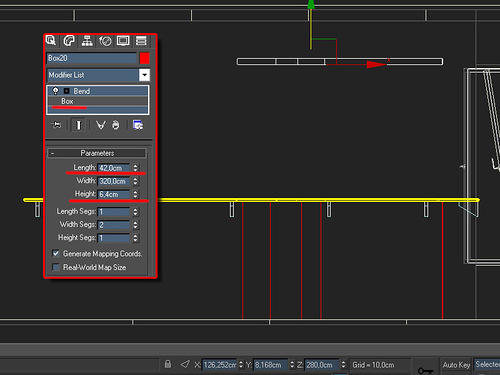
Task: Expand the Bend modifier sub-objects
Action: tap(66, 91)
